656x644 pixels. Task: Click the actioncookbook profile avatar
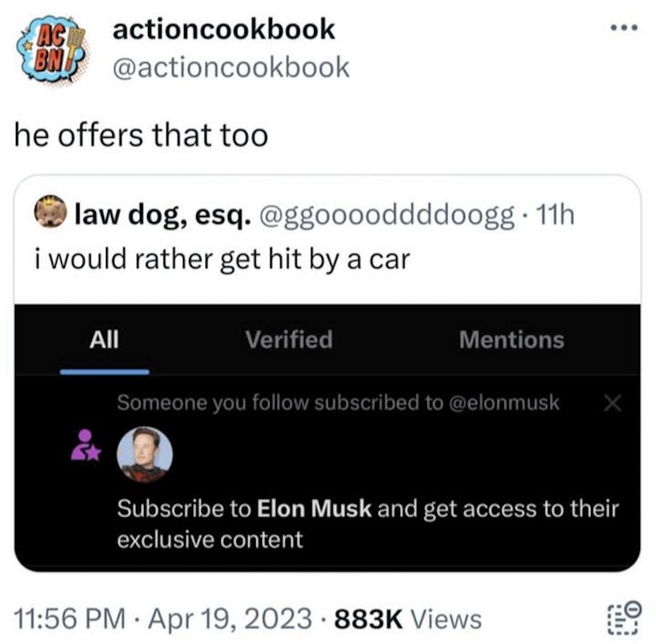(51, 48)
